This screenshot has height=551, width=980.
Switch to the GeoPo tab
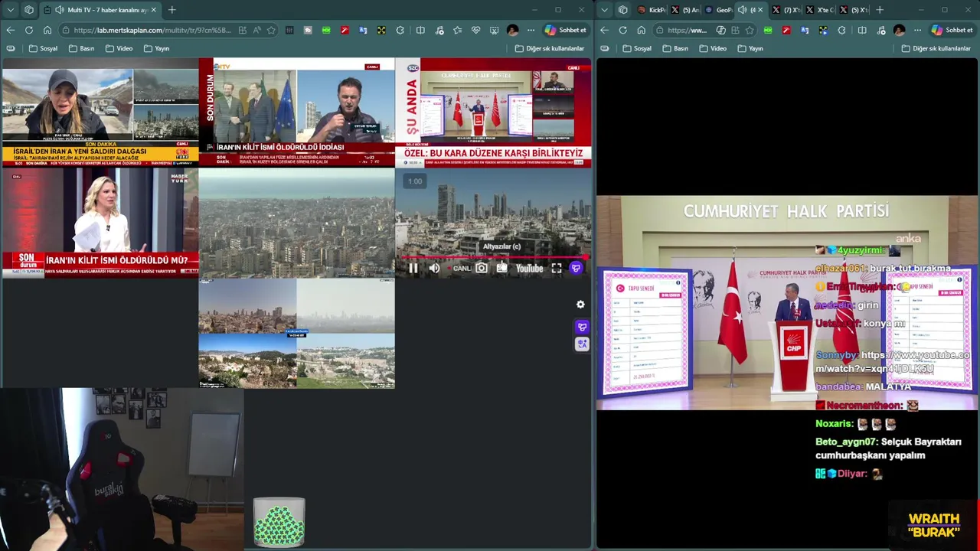pos(718,10)
